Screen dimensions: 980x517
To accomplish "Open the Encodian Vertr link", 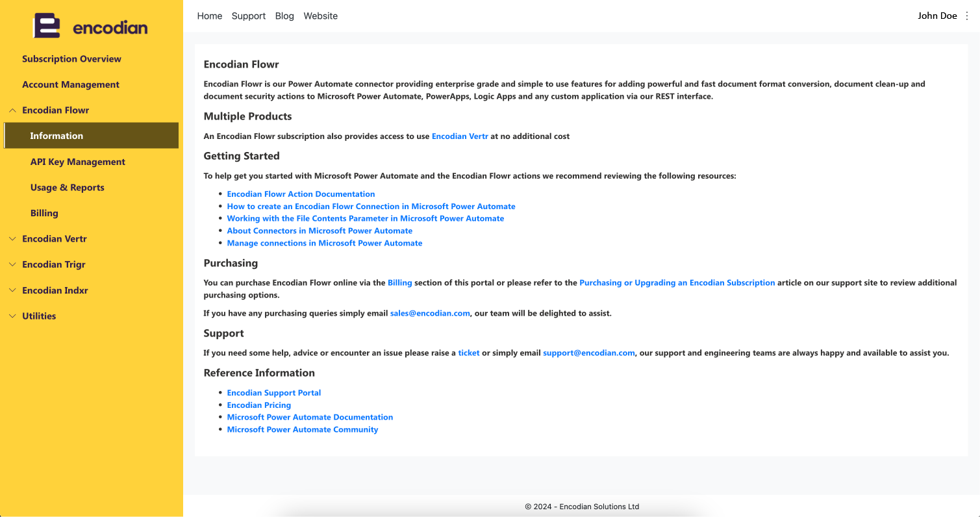I will click(460, 136).
